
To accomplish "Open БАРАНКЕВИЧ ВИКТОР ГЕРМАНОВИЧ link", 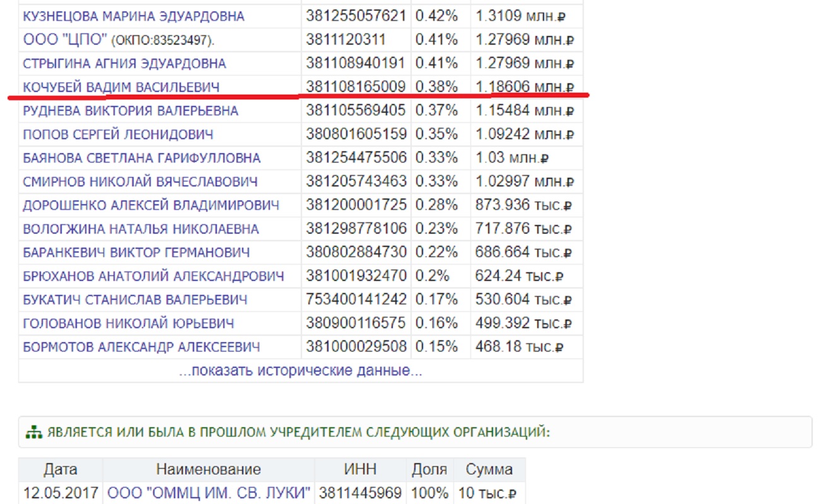I will click(x=136, y=253).
